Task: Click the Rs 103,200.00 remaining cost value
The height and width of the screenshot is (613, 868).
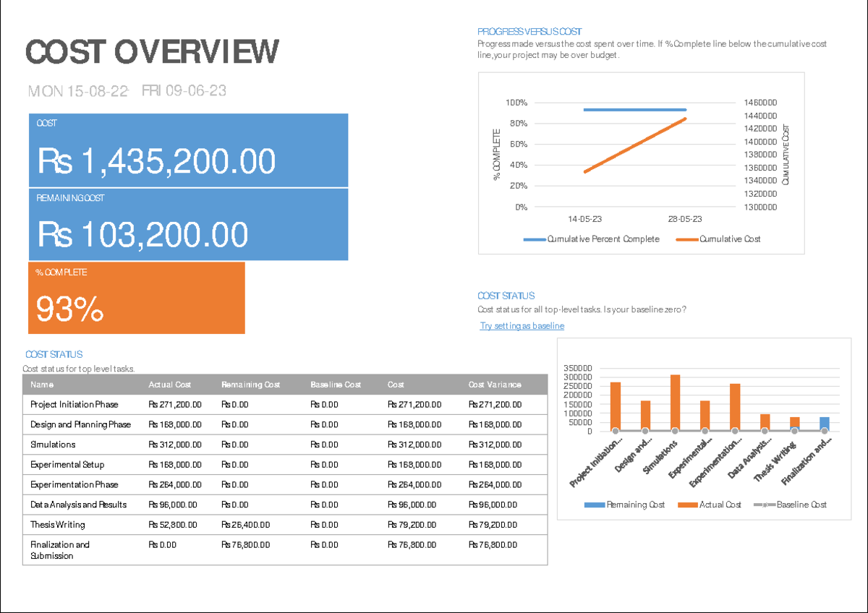Action: tap(142, 234)
